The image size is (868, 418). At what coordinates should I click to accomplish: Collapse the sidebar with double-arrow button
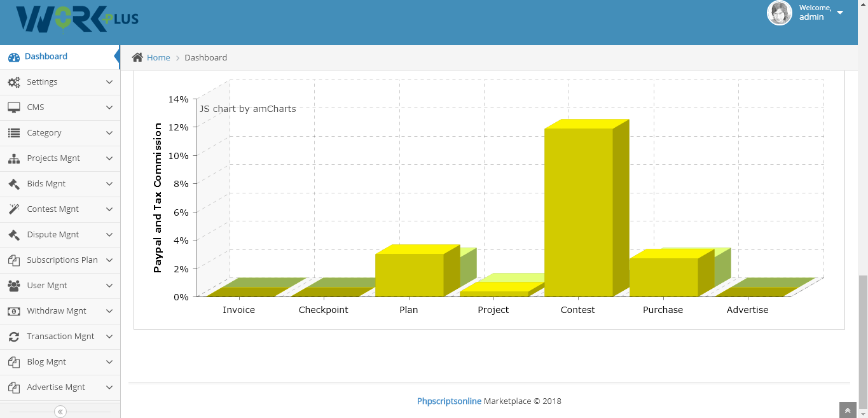click(x=60, y=412)
